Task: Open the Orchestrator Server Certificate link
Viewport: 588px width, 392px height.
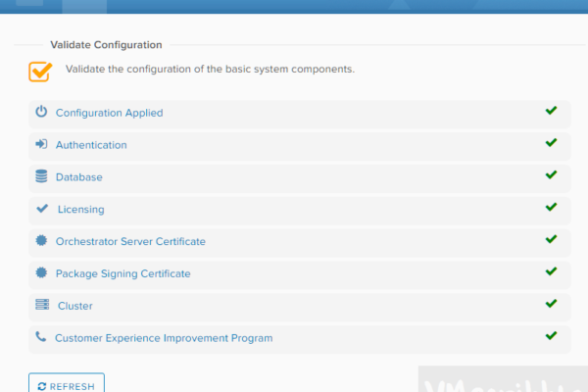Action: [130, 241]
